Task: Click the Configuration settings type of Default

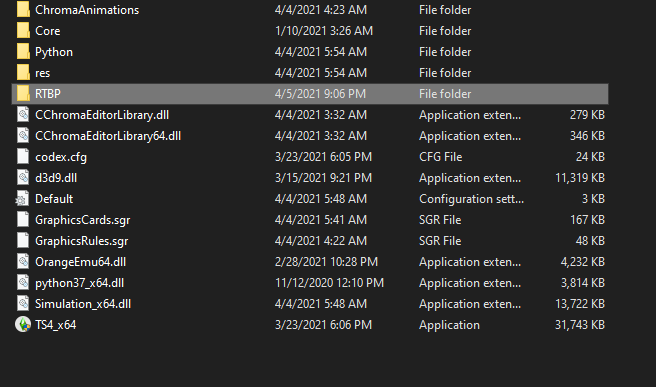Action: (x=472, y=199)
